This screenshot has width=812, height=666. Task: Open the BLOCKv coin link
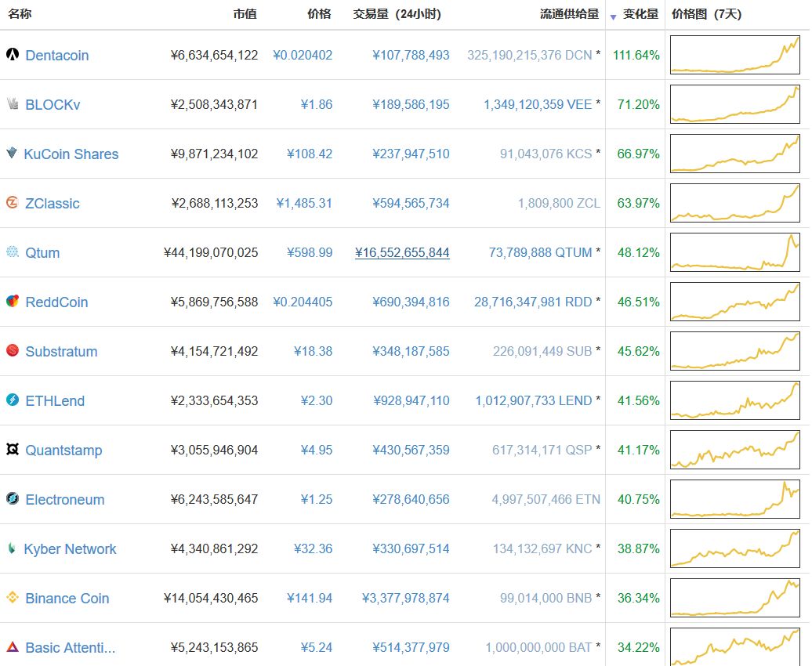point(53,104)
